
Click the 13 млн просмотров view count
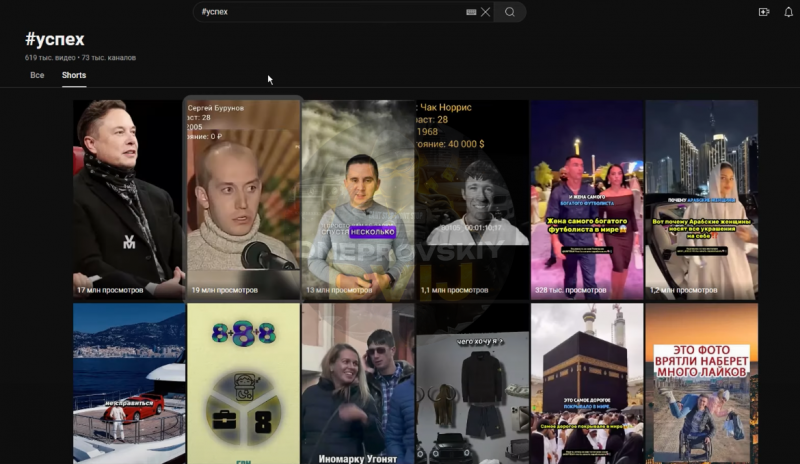[339, 290]
